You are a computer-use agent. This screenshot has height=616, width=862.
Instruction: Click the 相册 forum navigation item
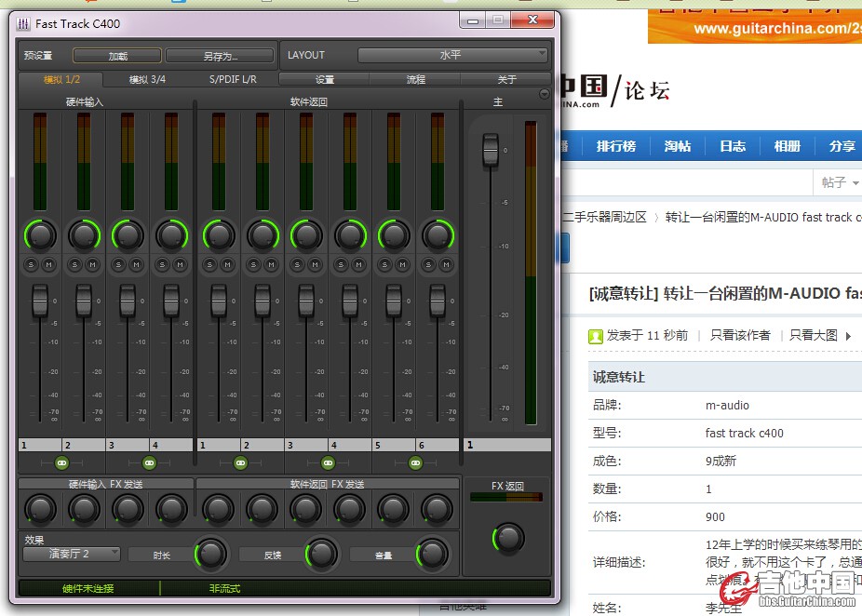coord(787,146)
